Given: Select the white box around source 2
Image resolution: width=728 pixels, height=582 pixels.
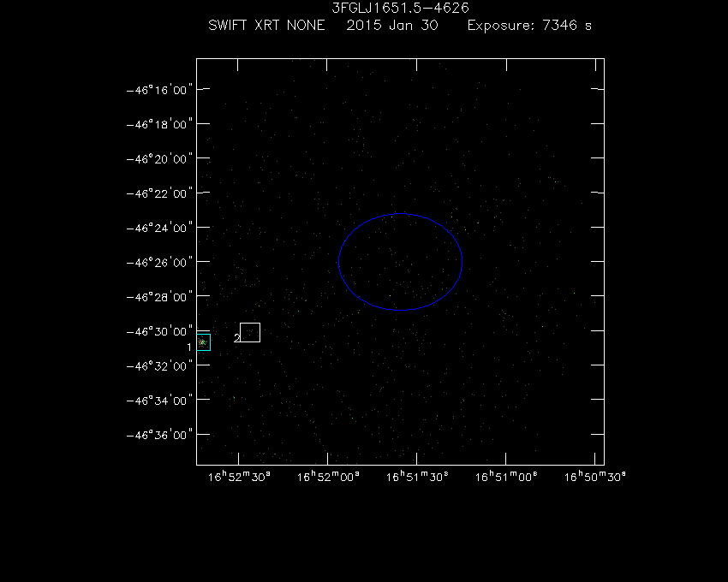Looking at the screenshot, I should pos(250,332).
